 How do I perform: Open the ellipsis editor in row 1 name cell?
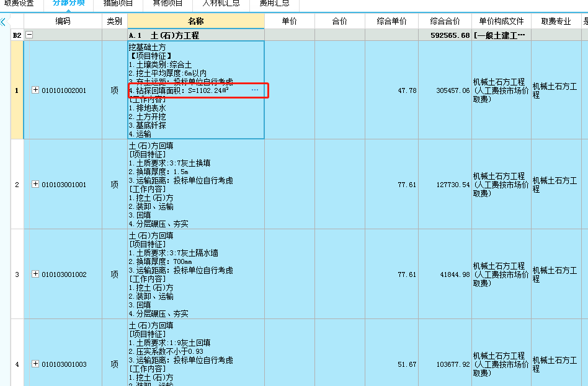[x=255, y=90]
